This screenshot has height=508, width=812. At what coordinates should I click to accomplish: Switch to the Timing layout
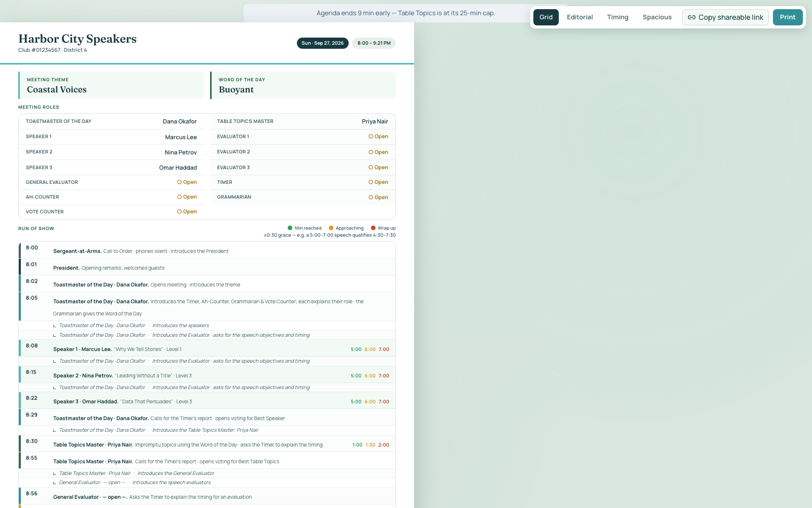[x=618, y=17]
